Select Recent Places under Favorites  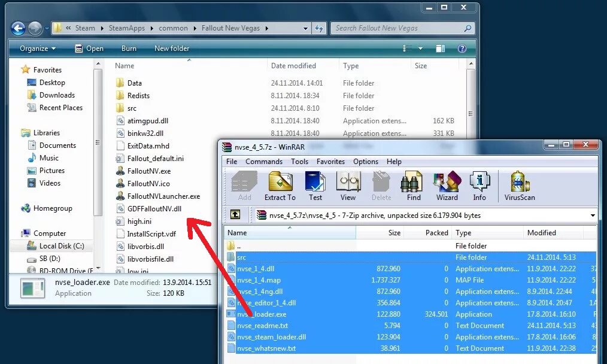[x=54, y=108]
